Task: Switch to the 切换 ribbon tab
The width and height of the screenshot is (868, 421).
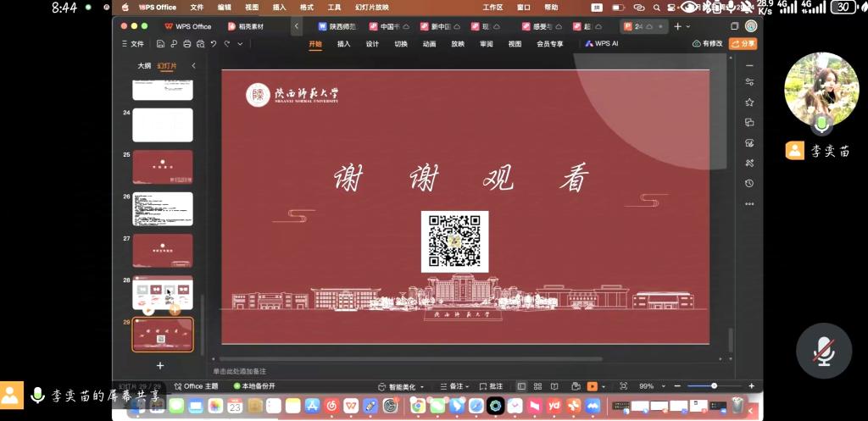Action: [401, 44]
